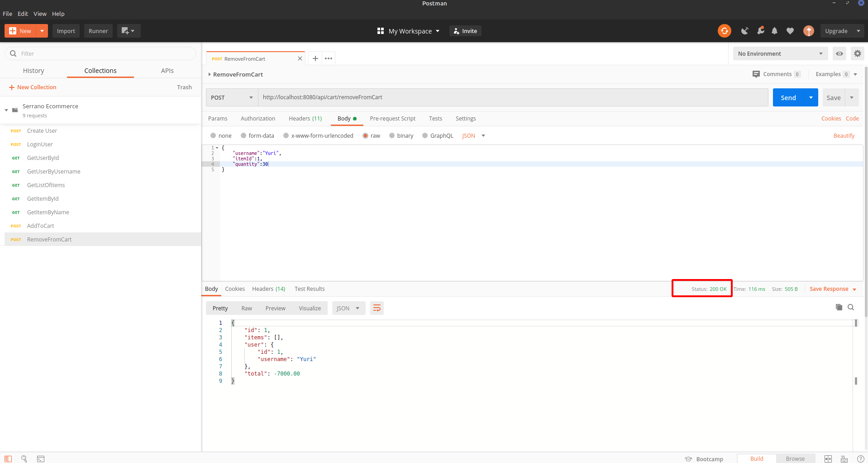Switch to Browse mode

(795, 458)
